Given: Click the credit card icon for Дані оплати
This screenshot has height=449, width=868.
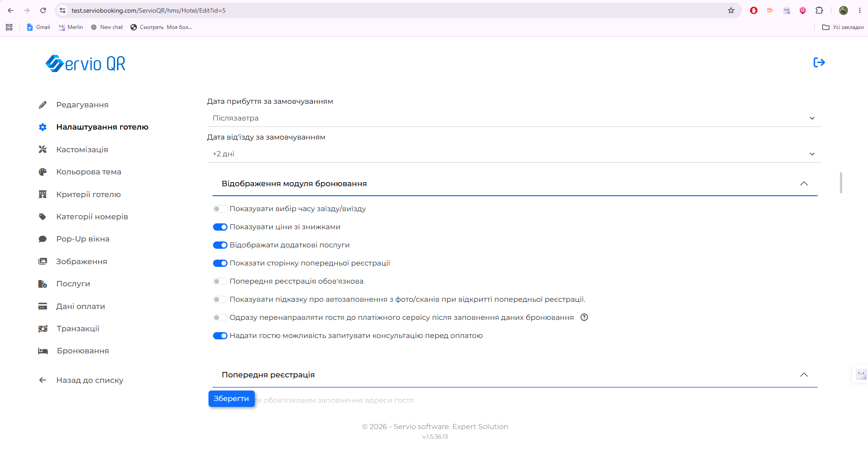Looking at the screenshot, I should point(43,306).
